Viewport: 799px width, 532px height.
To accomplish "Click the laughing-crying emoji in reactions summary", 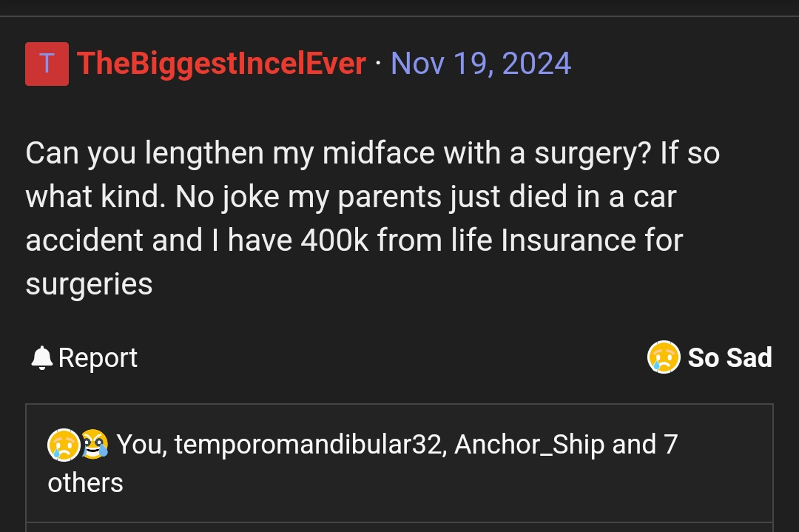I will pyautogui.click(x=94, y=444).
